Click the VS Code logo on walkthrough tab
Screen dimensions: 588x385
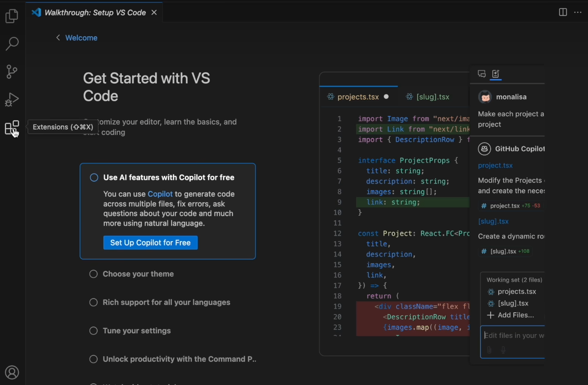point(36,12)
